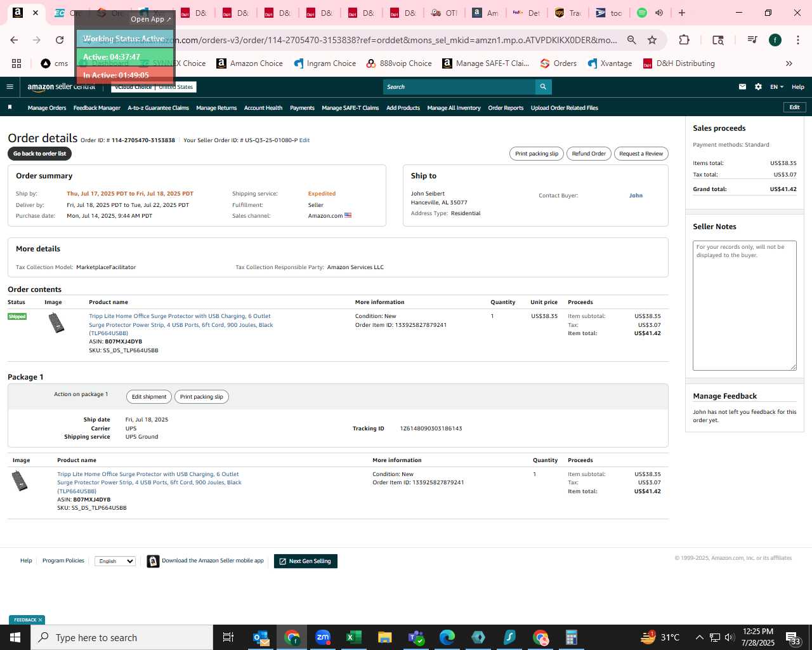The height and width of the screenshot is (650, 812).
Task: Open the Amazon Choice bookmark
Action: pyautogui.click(x=250, y=63)
